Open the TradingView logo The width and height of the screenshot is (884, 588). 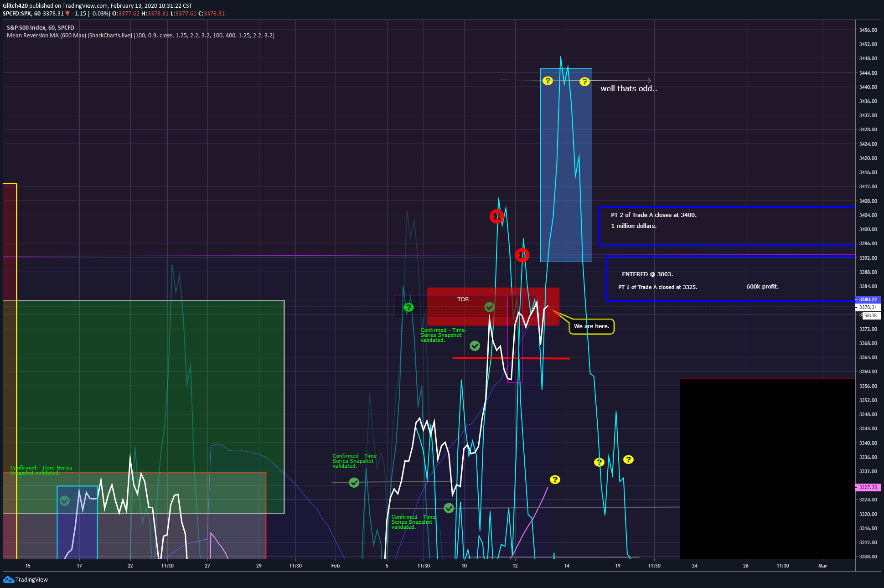click(x=25, y=579)
